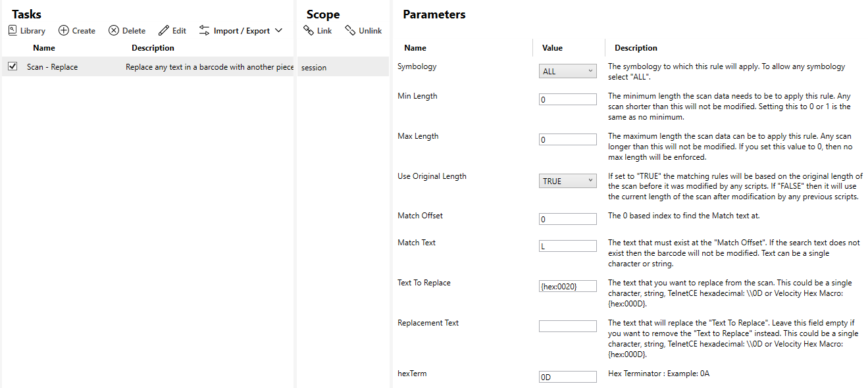Click the Min Length parameter name
This screenshot has height=388, width=868.
[417, 96]
